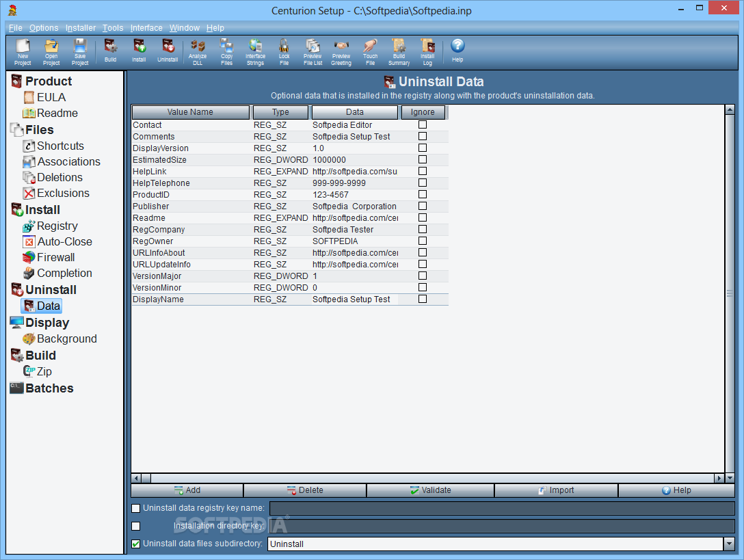Click the Ignore column header
Viewport: 744px width, 560px height.
point(423,112)
